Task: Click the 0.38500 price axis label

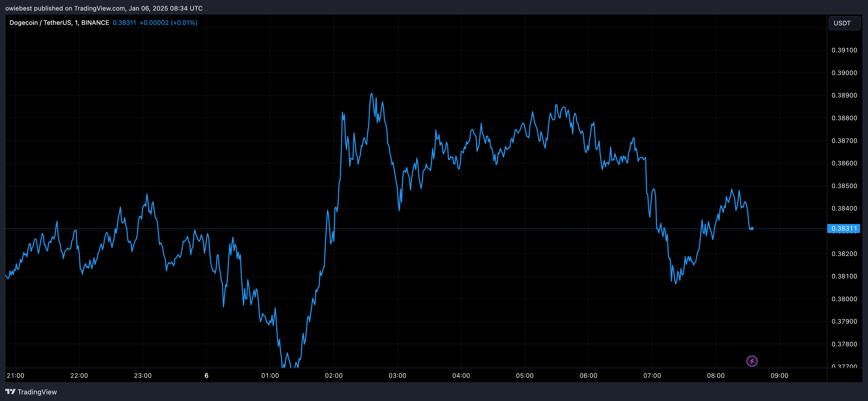Action: 844,186
